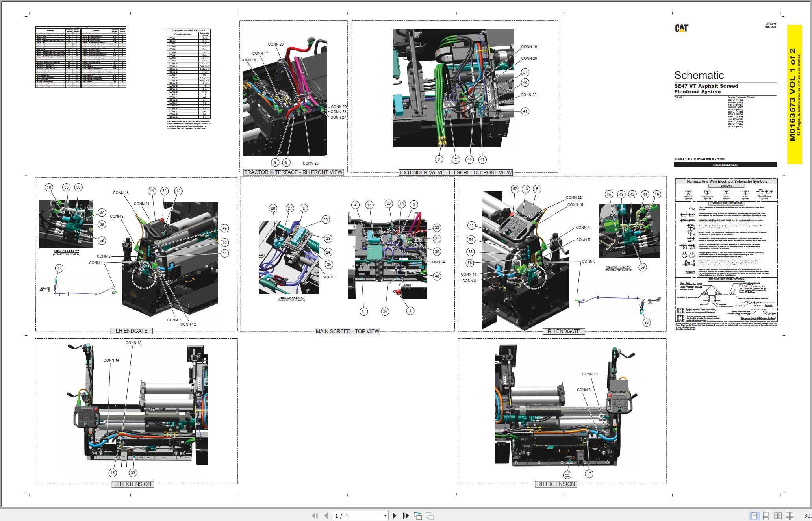Click circled callout number 33

(x=567, y=475)
